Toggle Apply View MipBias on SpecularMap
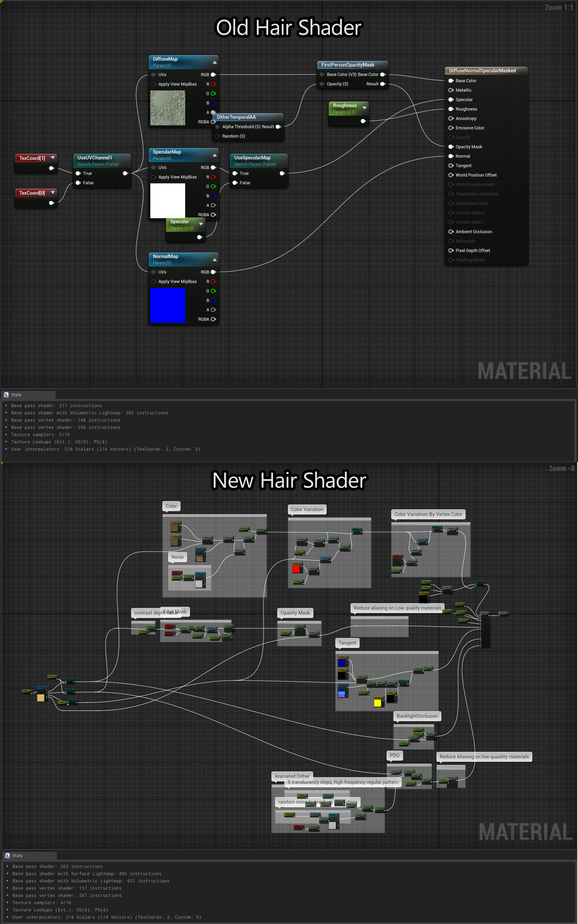The image size is (578, 924). 154,177
